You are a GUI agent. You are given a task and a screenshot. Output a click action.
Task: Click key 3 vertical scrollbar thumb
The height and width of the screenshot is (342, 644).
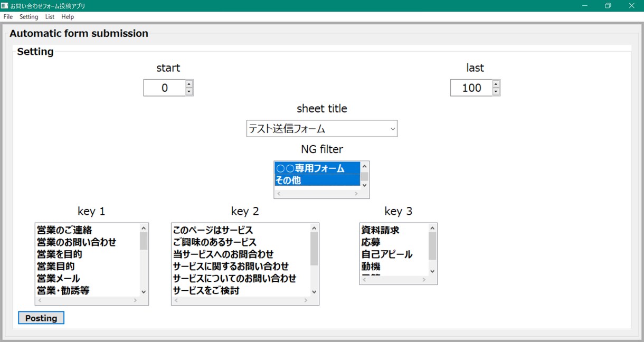tap(432, 246)
